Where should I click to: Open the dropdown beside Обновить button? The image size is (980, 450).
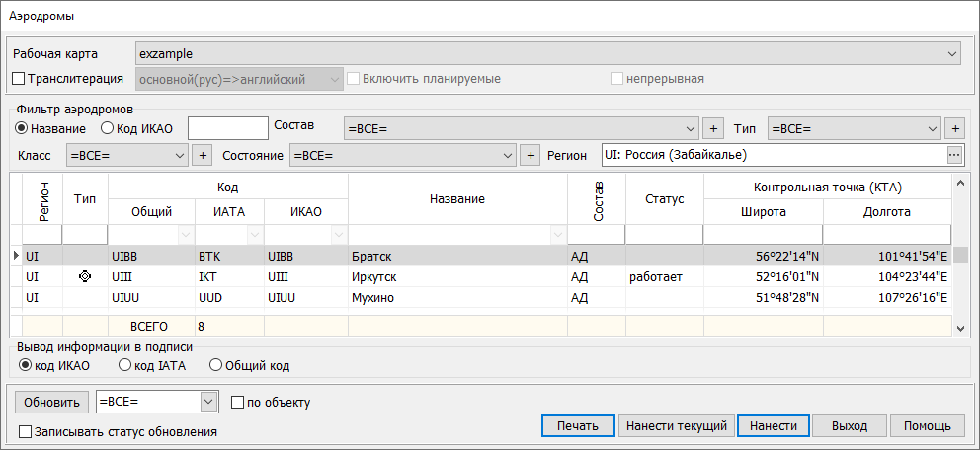(x=207, y=403)
